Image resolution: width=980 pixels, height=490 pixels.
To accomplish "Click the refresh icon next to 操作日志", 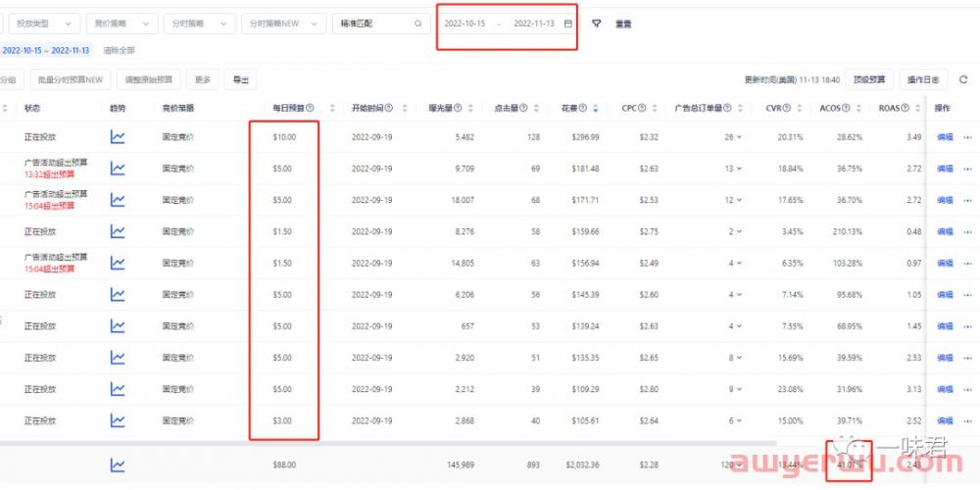I will tap(963, 80).
